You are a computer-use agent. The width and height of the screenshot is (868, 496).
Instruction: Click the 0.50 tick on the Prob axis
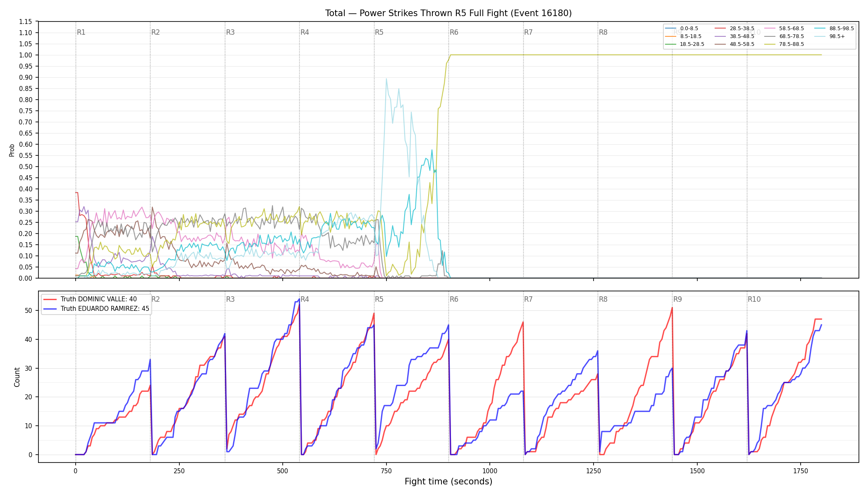point(26,167)
